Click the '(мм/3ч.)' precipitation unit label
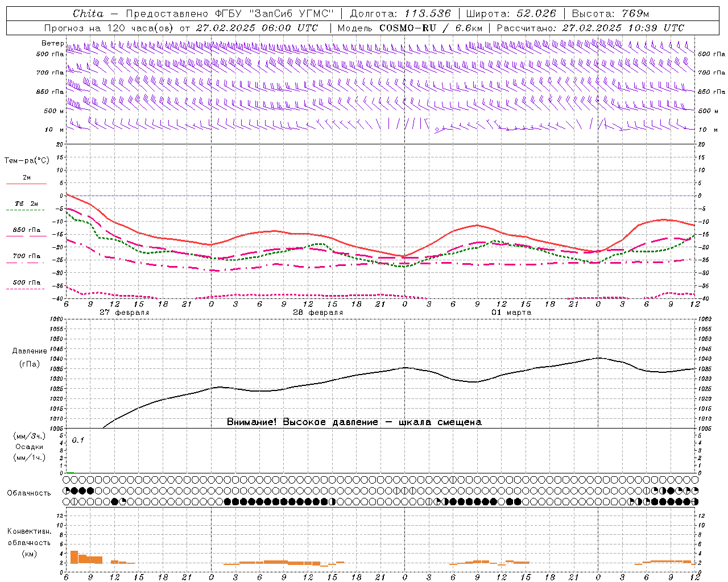728x582 pixels. click(x=30, y=436)
